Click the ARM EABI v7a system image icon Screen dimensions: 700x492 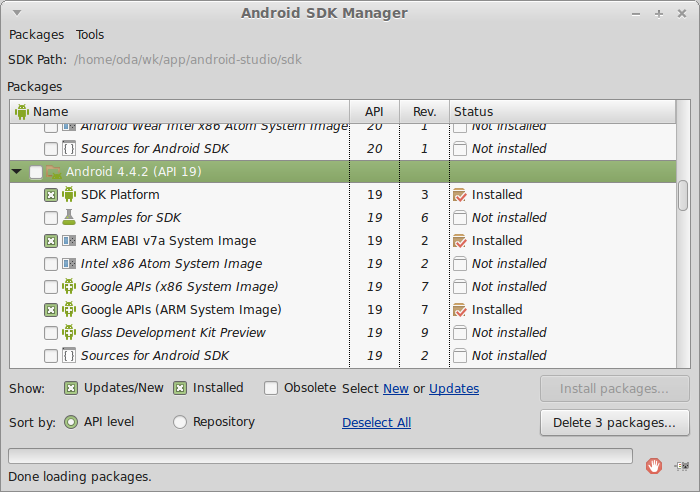pyautogui.click(x=69, y=241)
